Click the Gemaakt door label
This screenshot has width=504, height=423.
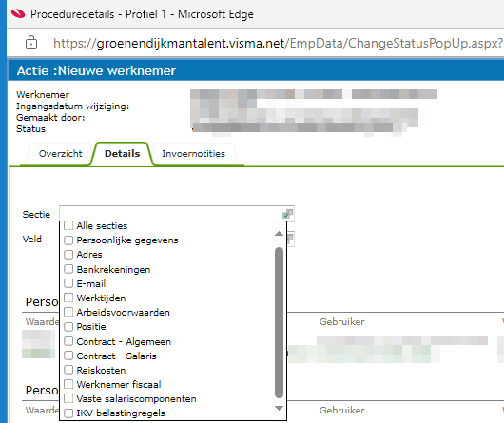tap(50, 118)
